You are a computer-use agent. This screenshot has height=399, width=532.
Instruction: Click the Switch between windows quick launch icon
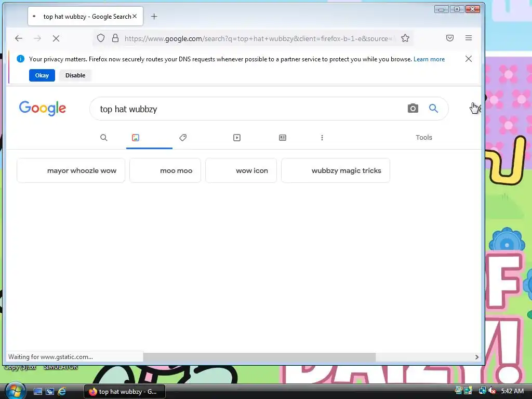coord(50,392)
